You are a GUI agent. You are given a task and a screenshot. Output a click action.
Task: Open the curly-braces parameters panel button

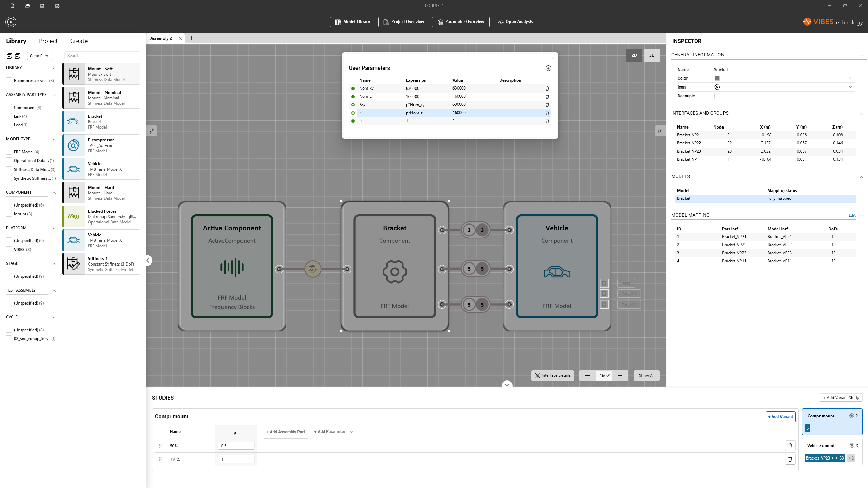[660, 131]
